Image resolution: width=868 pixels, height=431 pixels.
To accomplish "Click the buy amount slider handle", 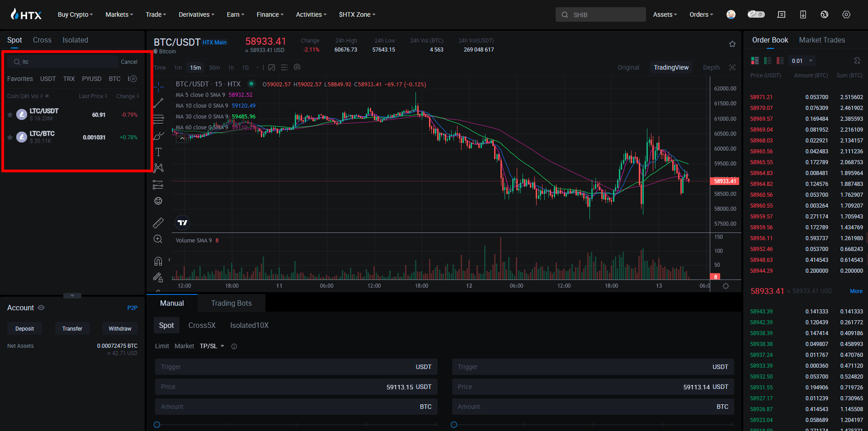I will pyautogui.click(x=157, y=425).
